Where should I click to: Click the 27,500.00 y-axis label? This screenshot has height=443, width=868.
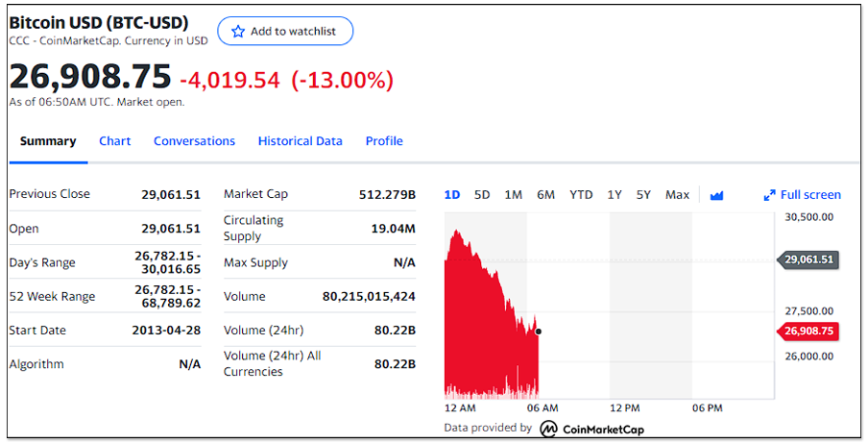(x=808, y=311)
